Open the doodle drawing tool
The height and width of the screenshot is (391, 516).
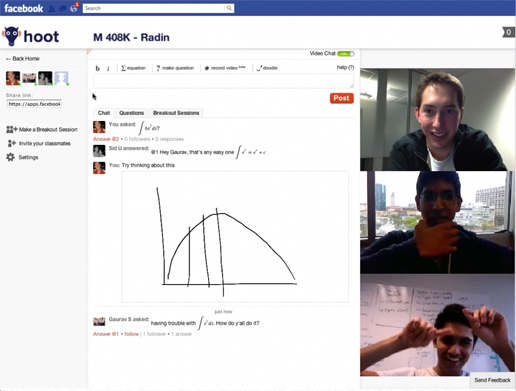(267, 68)
